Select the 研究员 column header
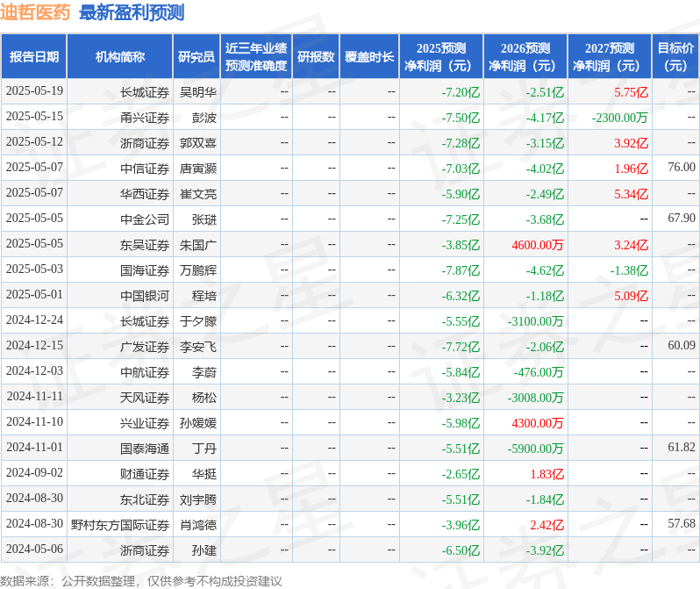Viewport: 700px width, 589px height. tap(196, 57)
